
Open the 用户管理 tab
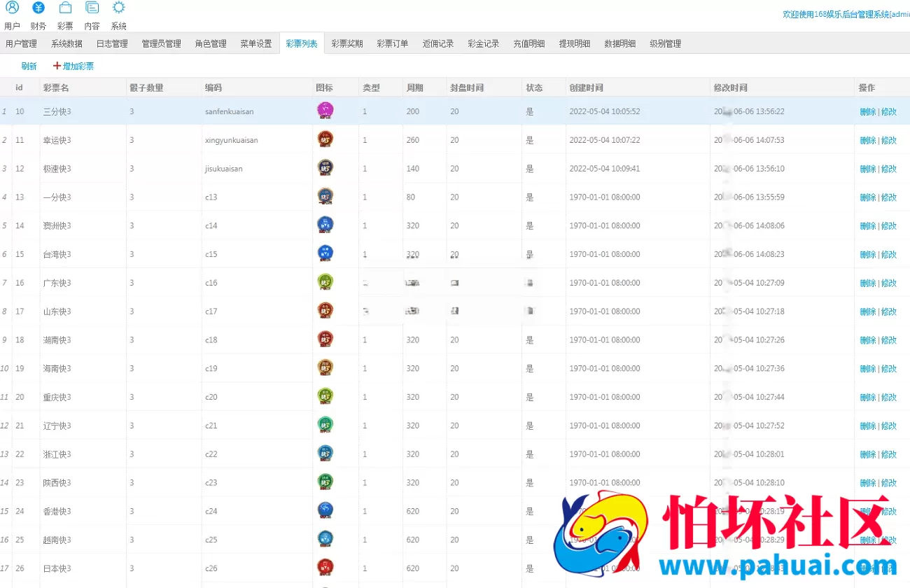(x=21, y=43)
